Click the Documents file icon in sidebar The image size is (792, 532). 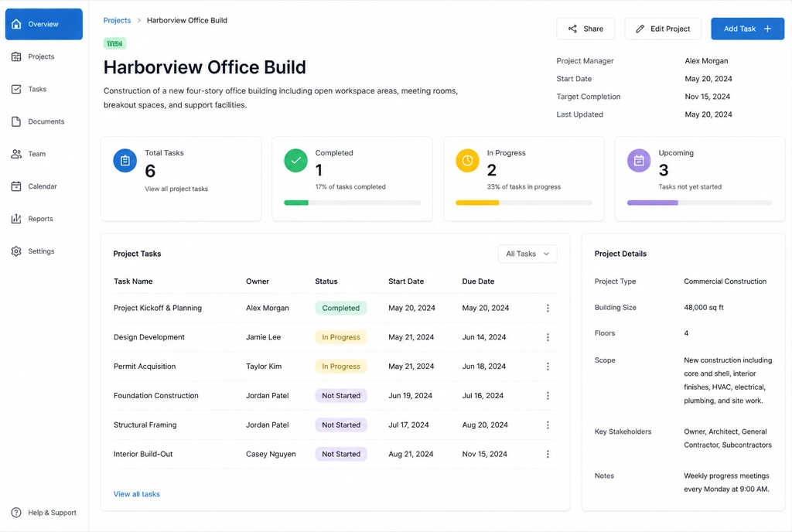[x=16, y=121]
